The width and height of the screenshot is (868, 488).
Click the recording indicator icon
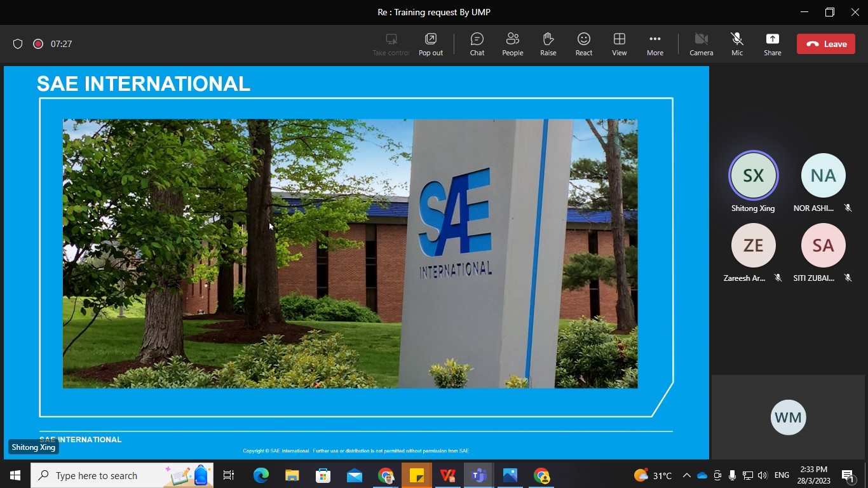(x=38, y=44)
